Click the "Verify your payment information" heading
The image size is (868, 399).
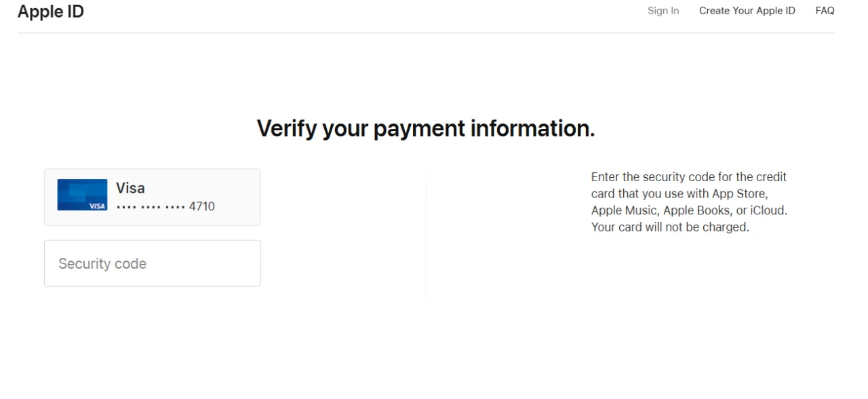click(x=426, y=128)
